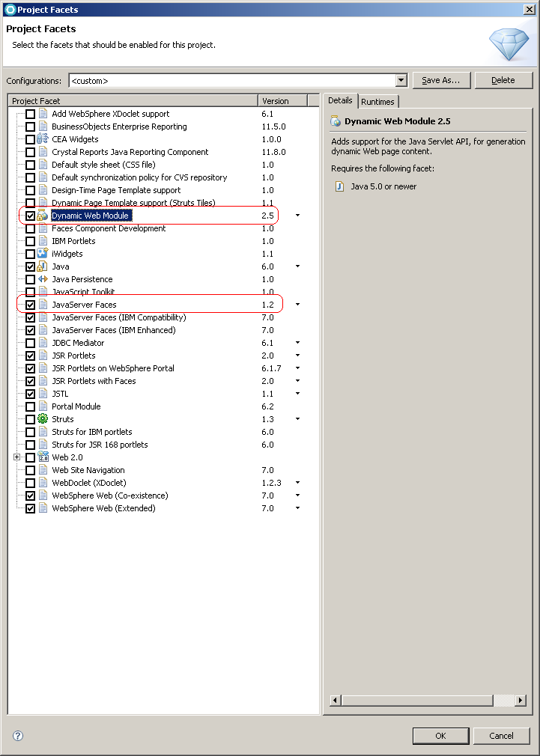
Task: Click the Struts gear icon
Action: pyautogui.click(x=43, y=419)
